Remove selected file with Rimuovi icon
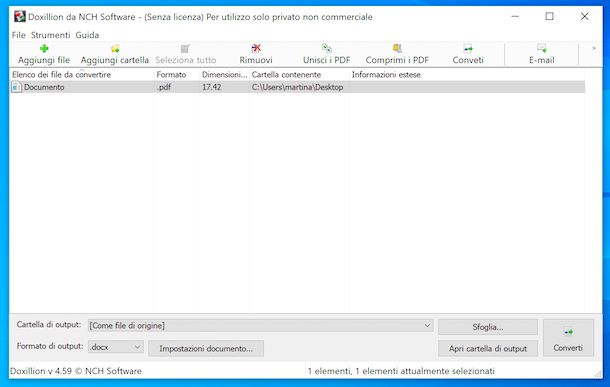610x387 pixels. point(256,48)
